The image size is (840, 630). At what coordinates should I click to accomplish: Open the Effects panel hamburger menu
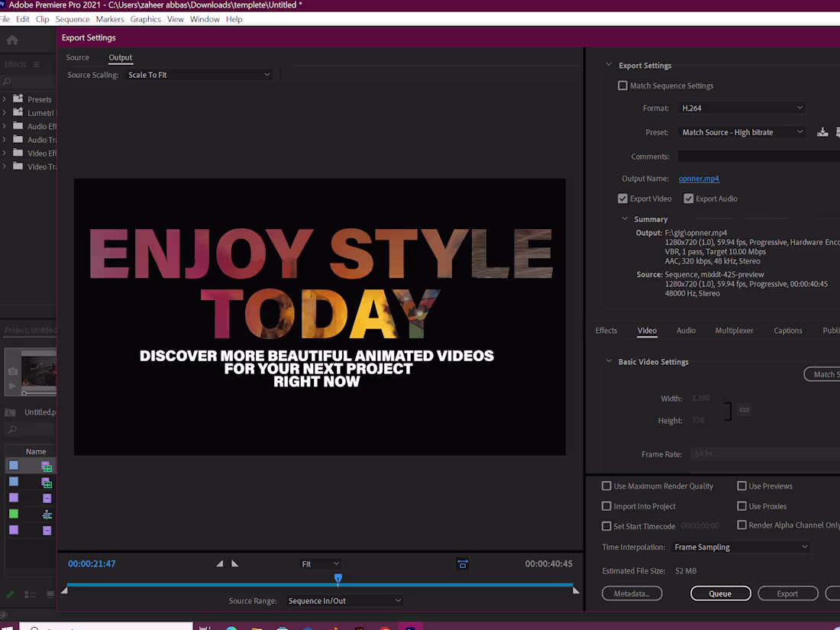coord(37,64)
